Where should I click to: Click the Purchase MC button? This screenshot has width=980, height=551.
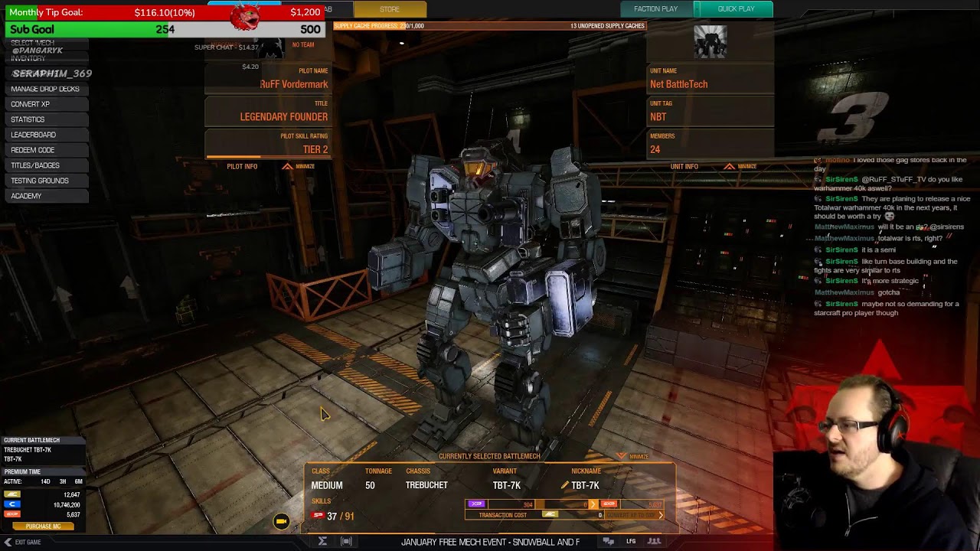(x=43, y=527)
